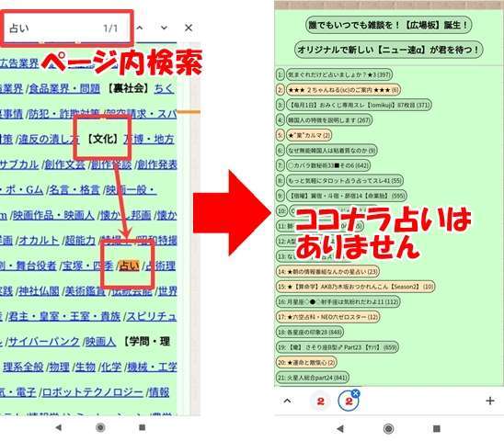
Task: Open thread カバラ数秘術33 その6
Action: coord(327,165)
